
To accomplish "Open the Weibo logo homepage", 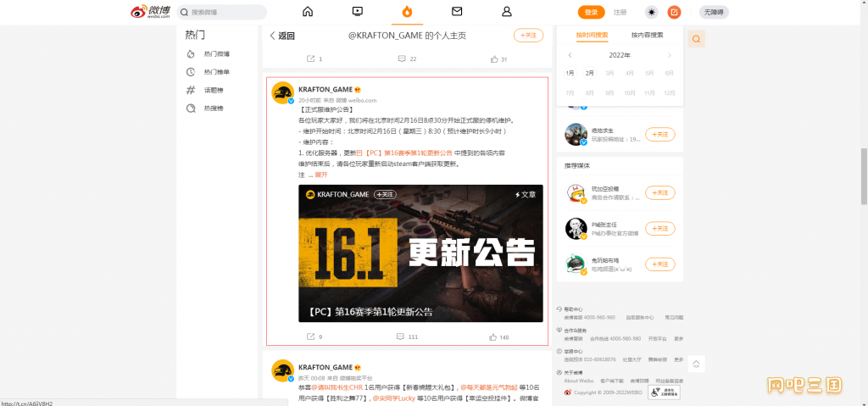I will pos(151,12).
